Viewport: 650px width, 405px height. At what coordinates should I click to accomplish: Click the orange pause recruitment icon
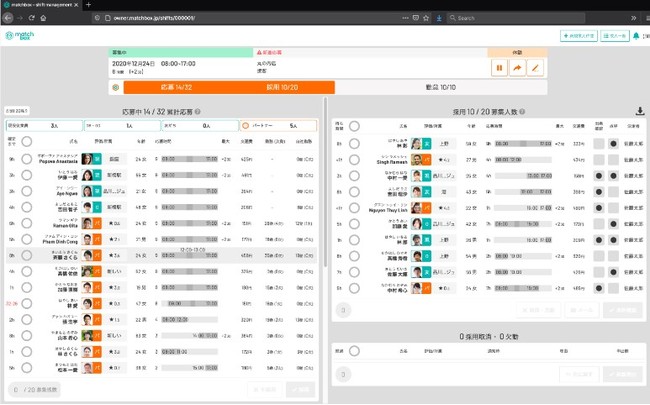click(499, 68)
